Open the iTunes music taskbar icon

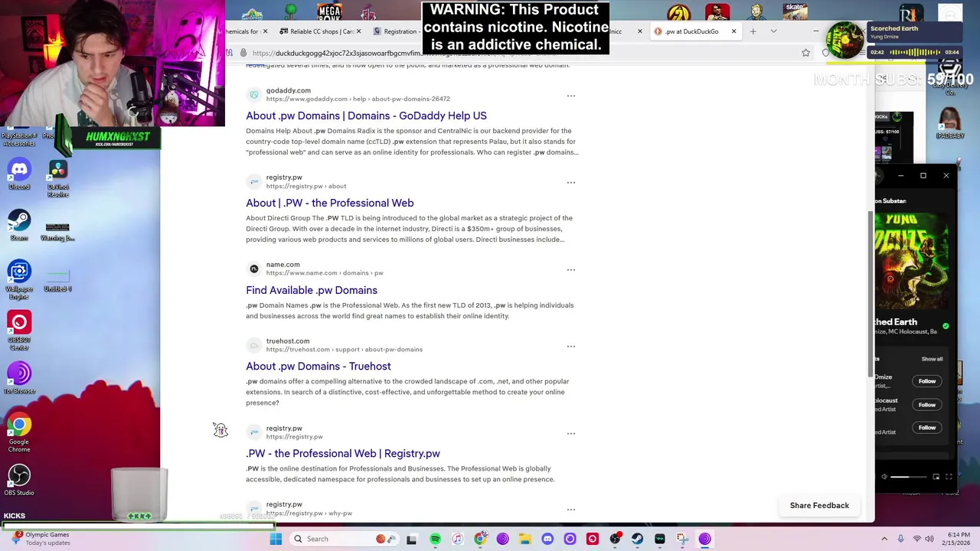click(457, 539)
